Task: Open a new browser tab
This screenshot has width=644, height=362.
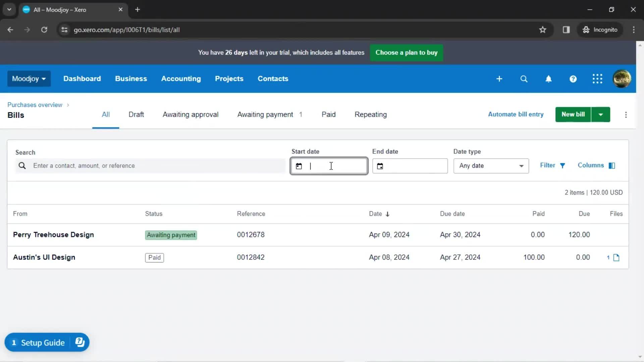Action: click(138, 9)
